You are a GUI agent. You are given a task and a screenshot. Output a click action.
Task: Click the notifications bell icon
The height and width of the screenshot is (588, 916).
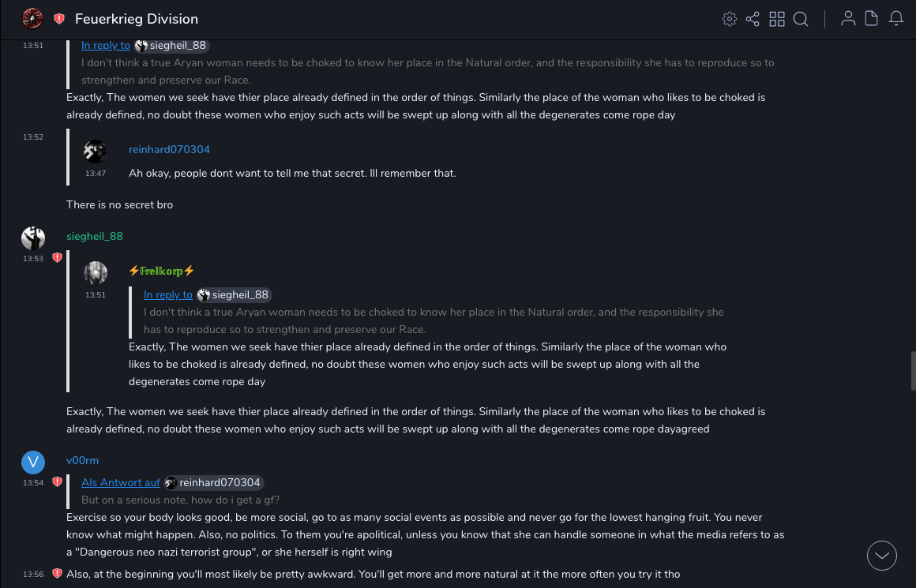(896, 19)
